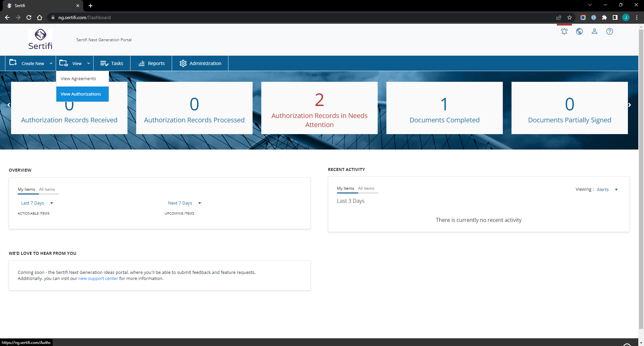Image resolution: width=644 pixels, height=346 pixels.
Task: Open the Next 7 Days dropdown
Action: pyautogui.click(x=184, y=203)
